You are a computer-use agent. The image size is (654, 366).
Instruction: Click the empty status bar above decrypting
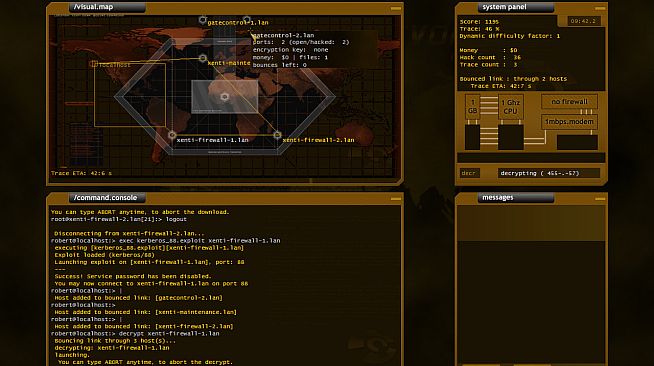pos(531,158)
